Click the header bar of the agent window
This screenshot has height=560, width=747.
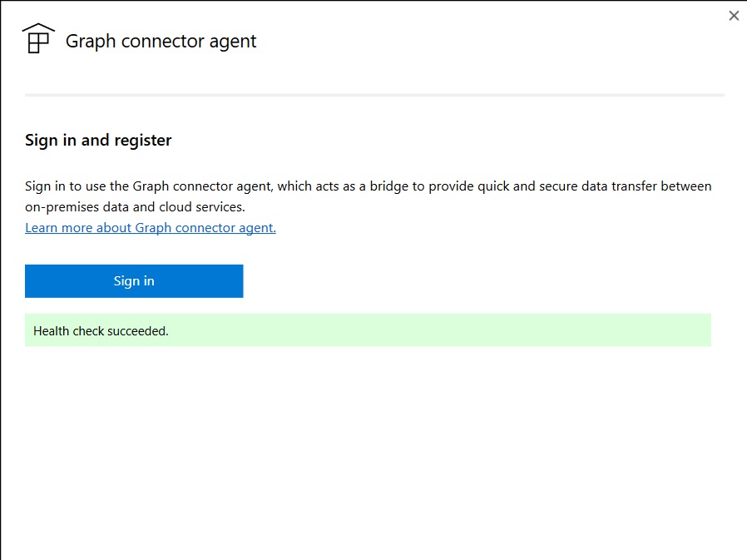(x=373, y=41)
